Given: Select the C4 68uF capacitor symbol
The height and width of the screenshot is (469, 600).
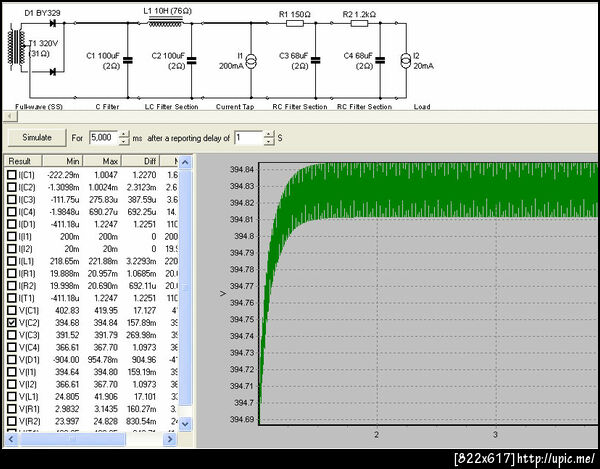Looking at the screenshot, I should click(380, 60).
